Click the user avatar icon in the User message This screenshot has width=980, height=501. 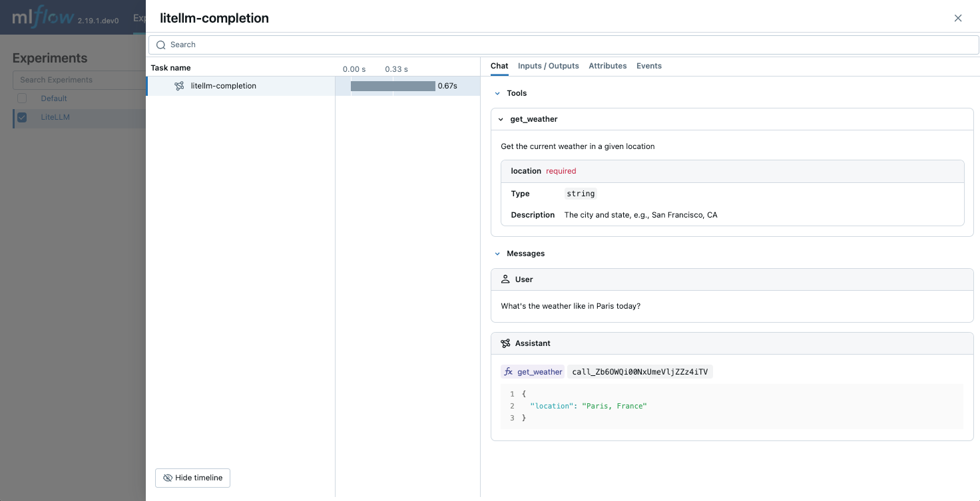pyautogui.click(x=504, y=279)
